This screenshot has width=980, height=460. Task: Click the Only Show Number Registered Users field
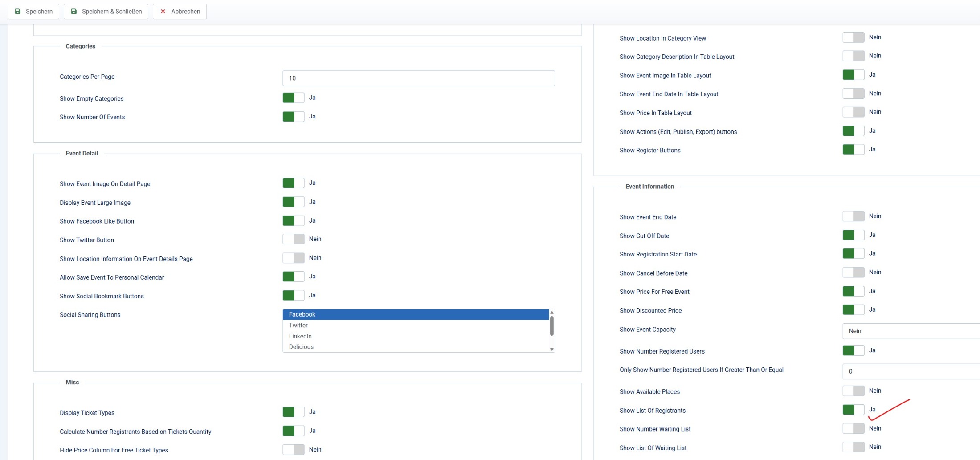[909, 371]
